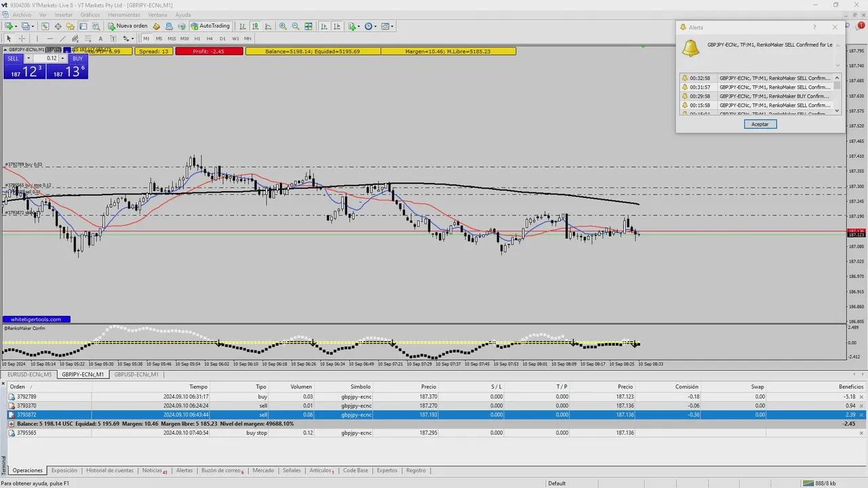Click the Nueva orden button
The height and width of the screenshot is (488, 868).
pos(127,26)
